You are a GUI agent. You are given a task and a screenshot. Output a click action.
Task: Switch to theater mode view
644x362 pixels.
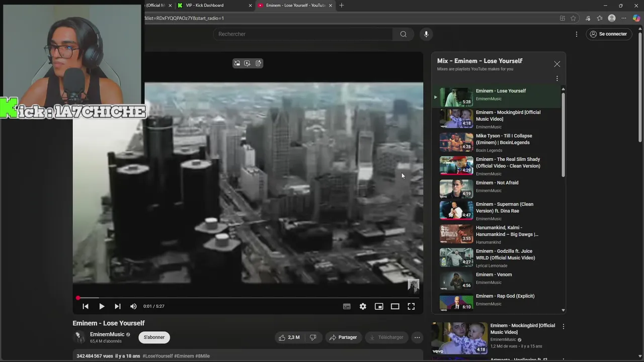(395, 306)
